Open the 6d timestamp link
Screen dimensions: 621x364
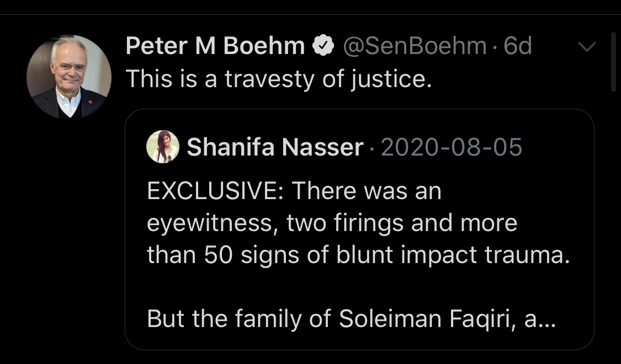pyautogui.click(x=518, y=47)
